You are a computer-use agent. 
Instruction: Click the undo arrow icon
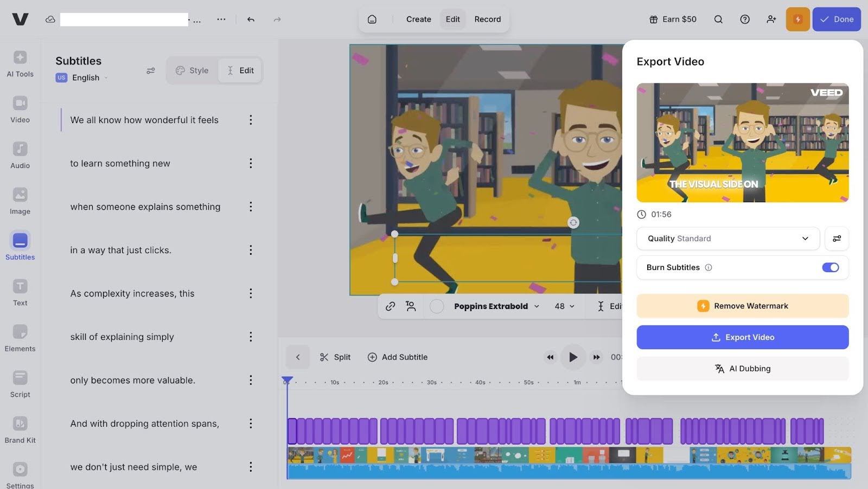[251, 20]
